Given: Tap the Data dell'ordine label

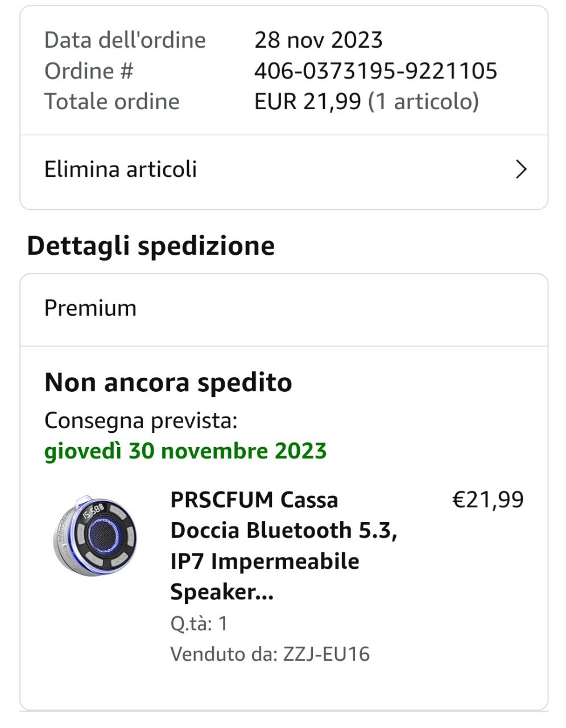Looking at the screenshot, I should point(125,40).
